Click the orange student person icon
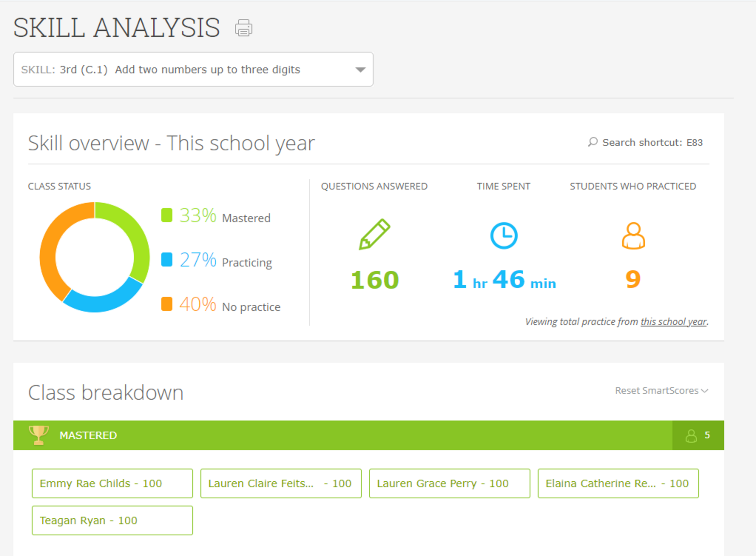Image resolution: width=756 pixels, height=556 pixels. point(633,236)
